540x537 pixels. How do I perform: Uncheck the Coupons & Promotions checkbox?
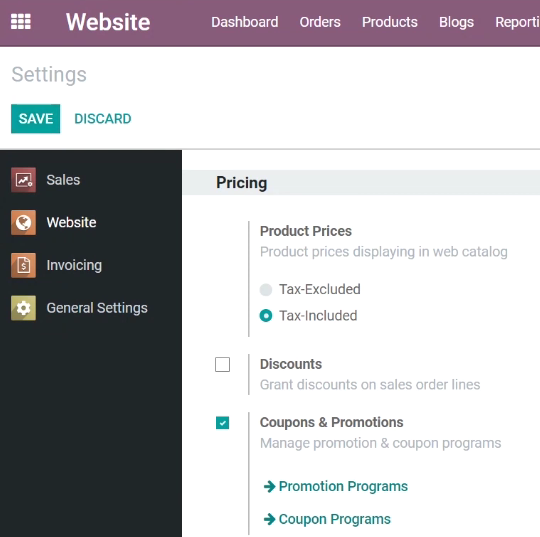click(222, 423)
